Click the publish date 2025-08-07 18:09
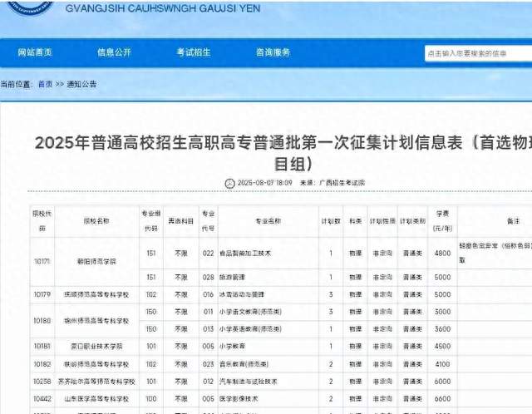Viewport: 532px width, 414px height. 264,183
